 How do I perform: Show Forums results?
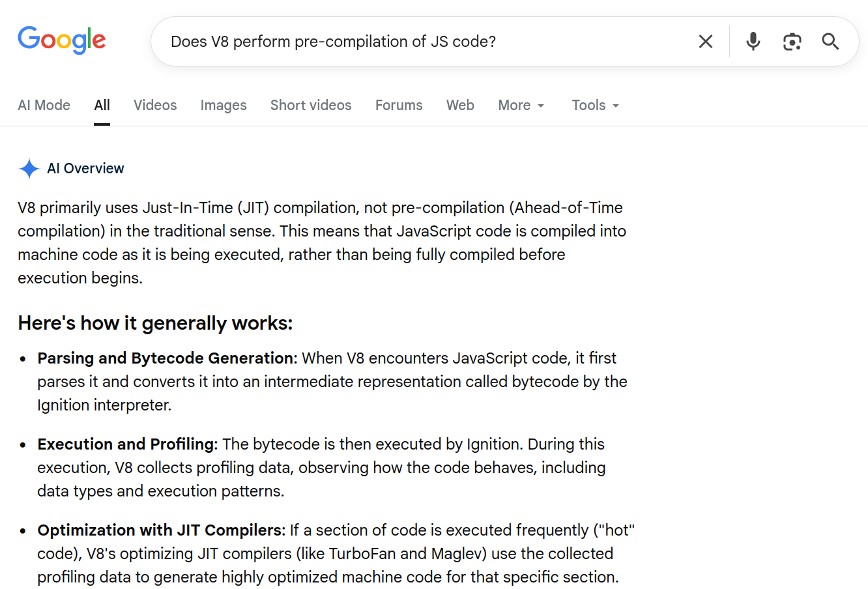point(399,106)
